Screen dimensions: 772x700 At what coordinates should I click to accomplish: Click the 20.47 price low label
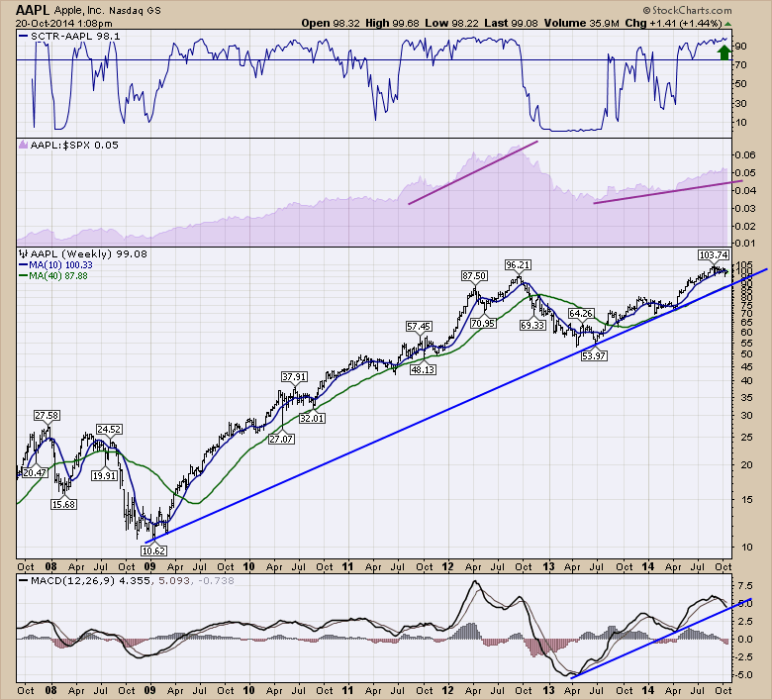[x=35, y=473]
